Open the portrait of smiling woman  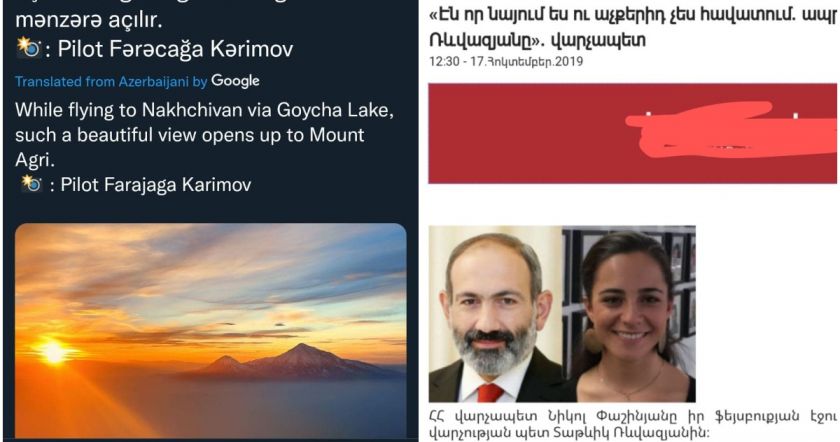pyautogui.click(x=629, y=314)
